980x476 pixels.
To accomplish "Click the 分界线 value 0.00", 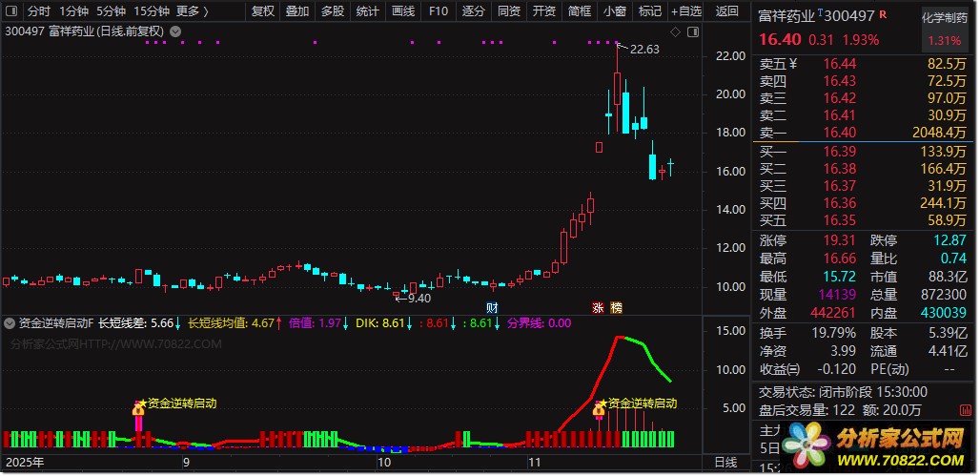I will [560, 323].
